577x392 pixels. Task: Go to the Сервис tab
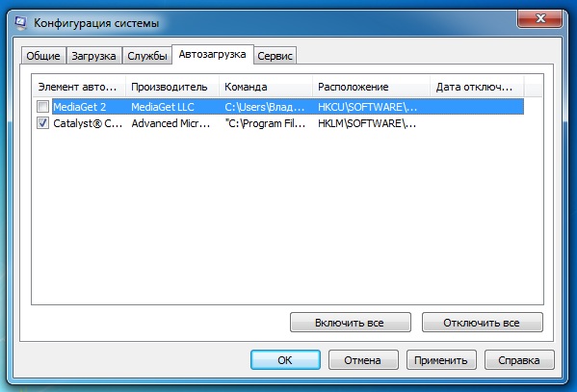click(x=275, y=56)
